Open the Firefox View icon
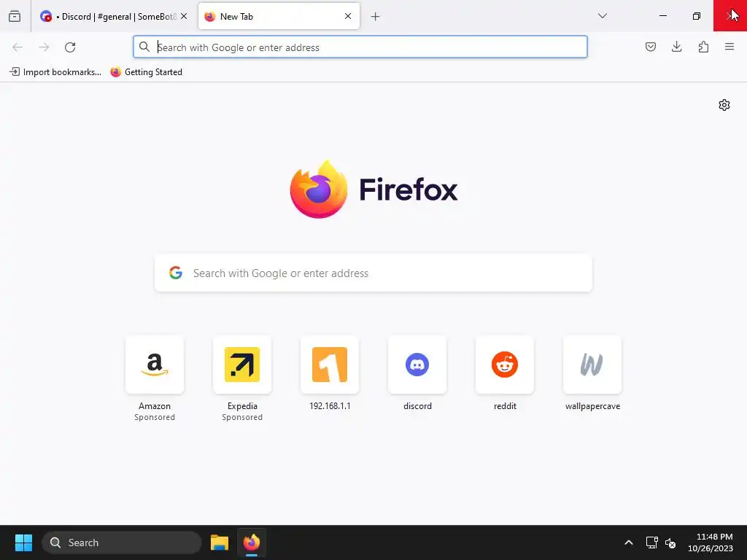This screenshot has height=560, width=747. (15, 17)
